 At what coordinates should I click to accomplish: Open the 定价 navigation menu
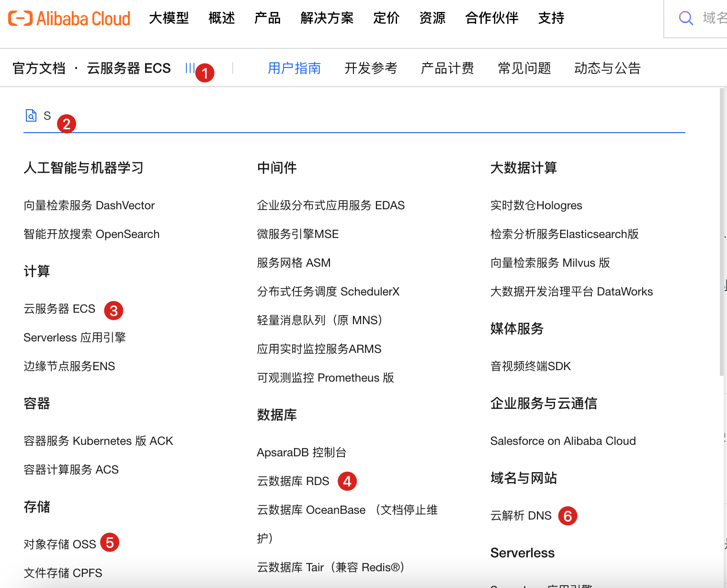pos(386,18)
